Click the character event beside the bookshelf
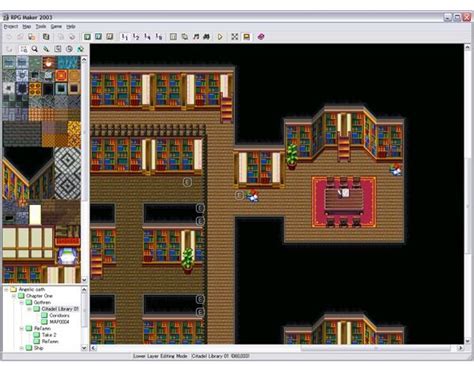Viewport: 474px width, 366px height. click(x=252, y=195)
